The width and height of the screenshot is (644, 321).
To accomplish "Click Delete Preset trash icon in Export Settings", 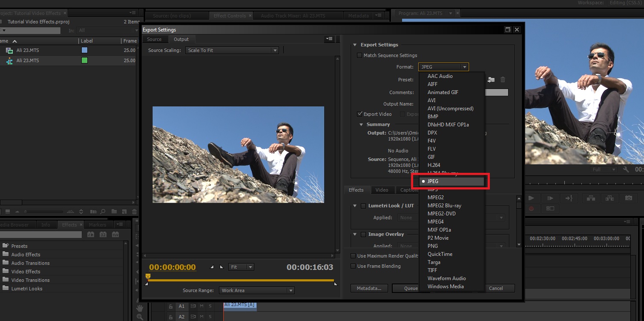I will point(503,80).
